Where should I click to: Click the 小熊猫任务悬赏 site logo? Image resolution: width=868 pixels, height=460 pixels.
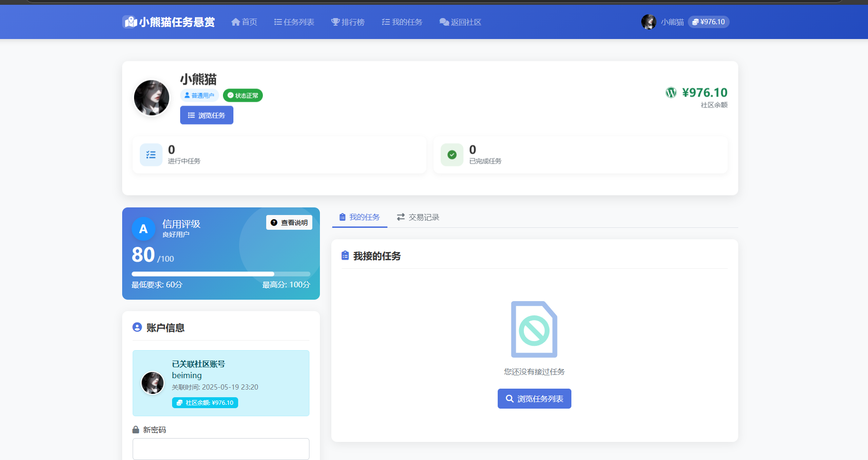click(x=169, y=22)
